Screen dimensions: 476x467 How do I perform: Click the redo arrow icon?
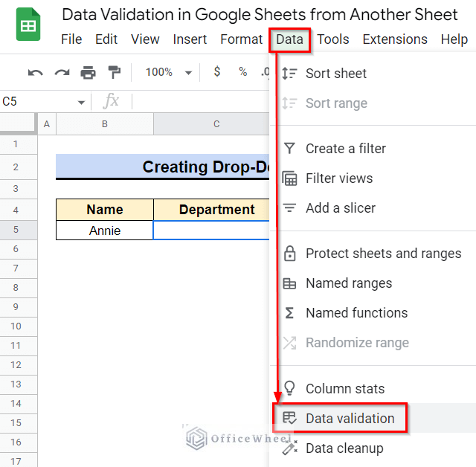click(62, 73)
